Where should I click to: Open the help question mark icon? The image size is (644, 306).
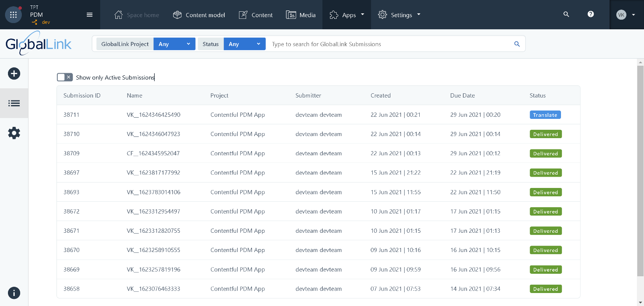[x=591, y=14]
